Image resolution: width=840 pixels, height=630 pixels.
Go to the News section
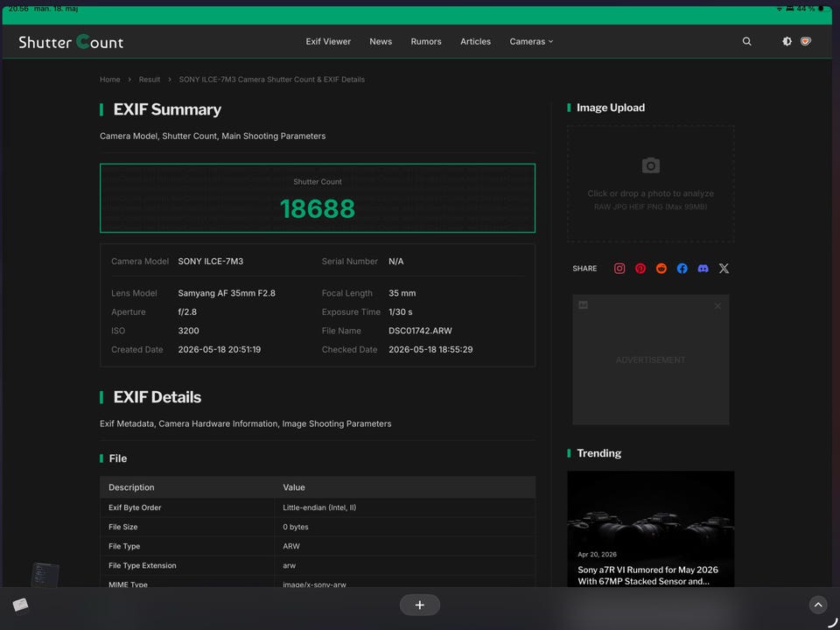click(381, 41)
